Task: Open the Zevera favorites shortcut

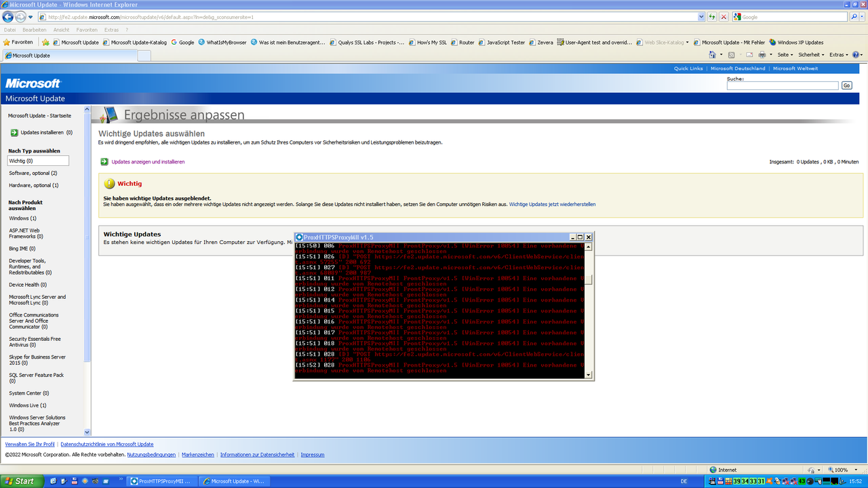Action: pyautogui.click(x=540, y=42)
